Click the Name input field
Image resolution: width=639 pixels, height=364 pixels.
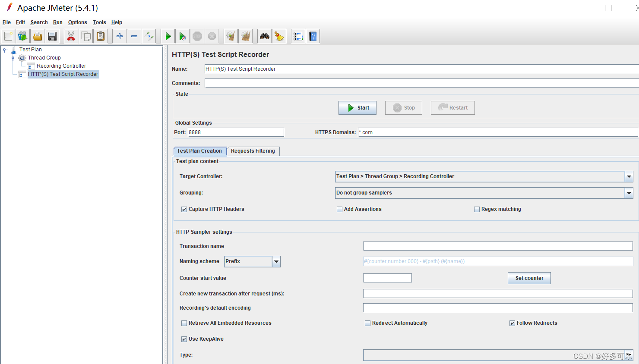click(422, 69)
